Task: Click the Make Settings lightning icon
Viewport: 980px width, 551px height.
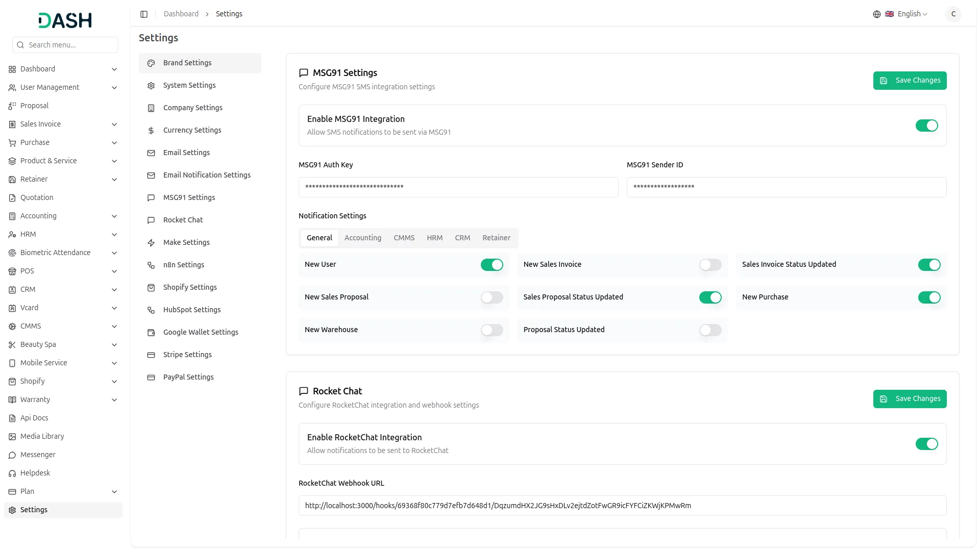Action: (151, 243)
